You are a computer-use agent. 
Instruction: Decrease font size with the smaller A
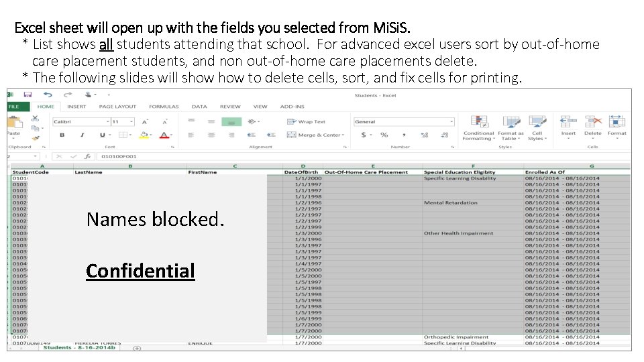[x=165, y=121]
